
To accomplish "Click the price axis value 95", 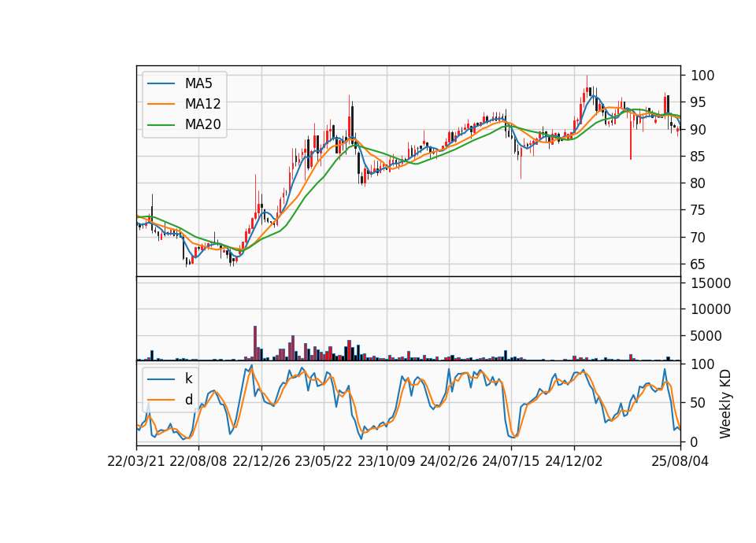I will point(699,102).
